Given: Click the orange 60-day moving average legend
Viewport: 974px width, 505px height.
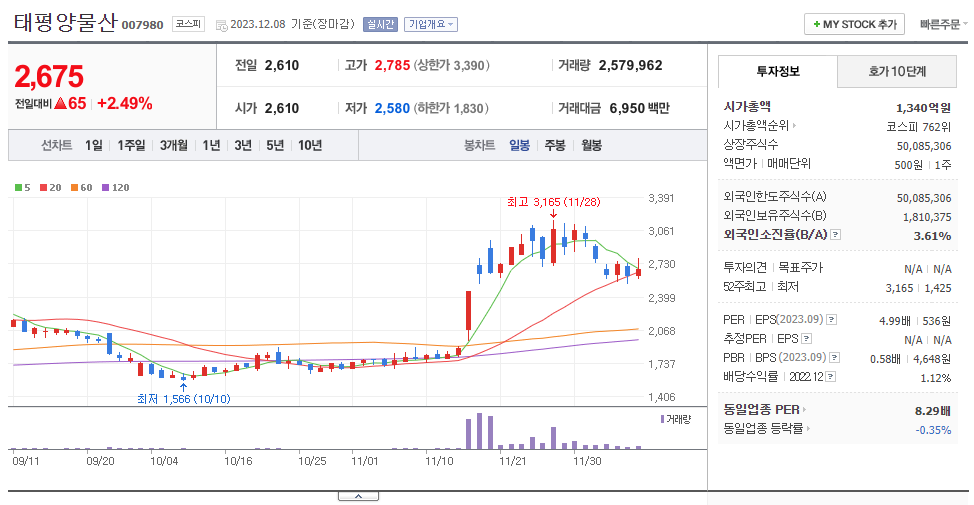Looking at the screenshot, I should pos(81,188).
